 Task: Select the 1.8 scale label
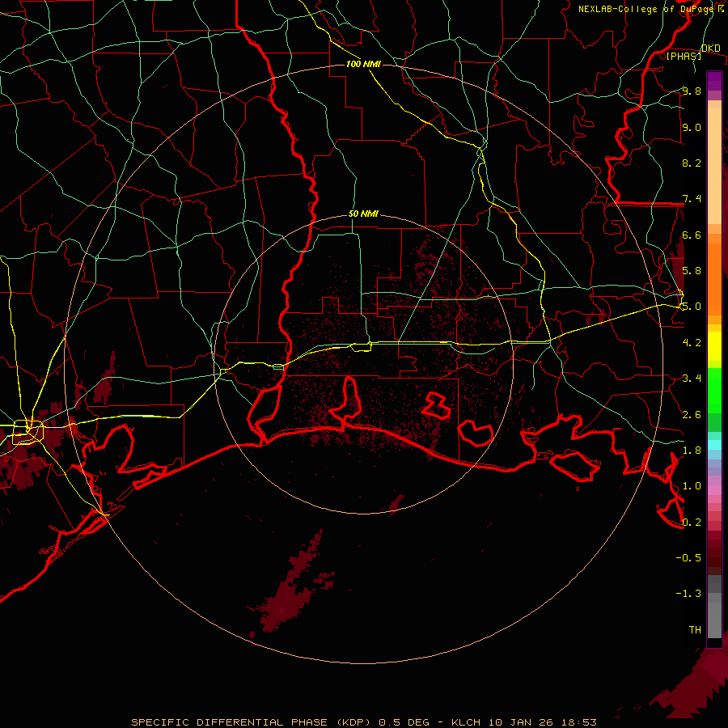[x=692, y=450]
